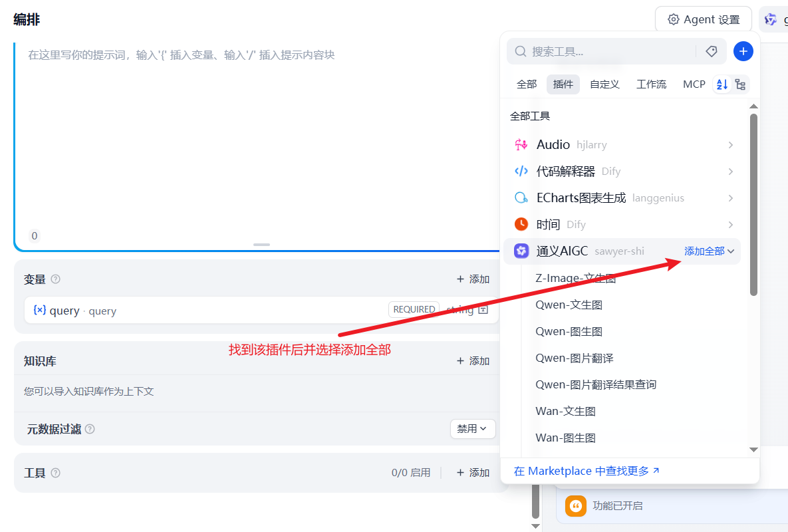This screenshot has width=788, height=532.
Task: Toggle alphabetical sort icon in tool tabs
Action: tap(722, 84)
